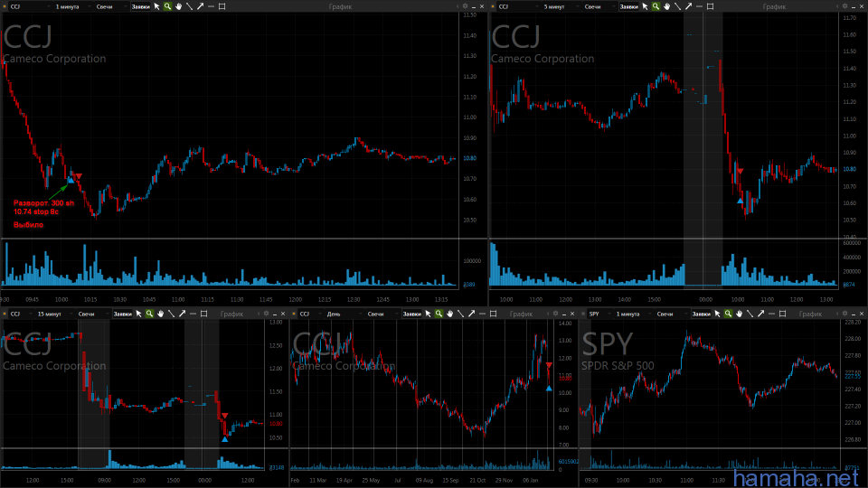The image size is (868, 488).
Task: Open Свечи chart type dropdown in SPY chart
Action: [671, 314]
